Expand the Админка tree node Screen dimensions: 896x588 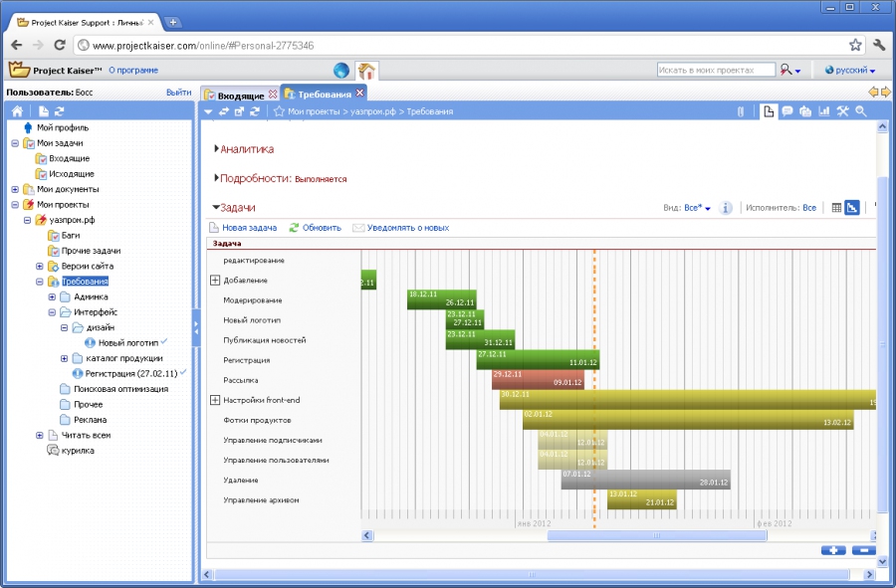click(52, 296)
